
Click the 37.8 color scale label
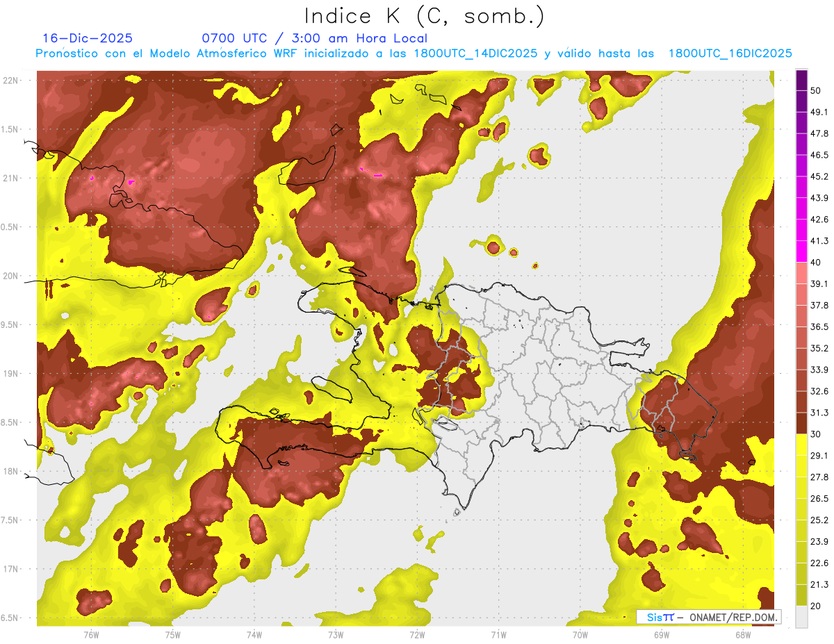819,306
